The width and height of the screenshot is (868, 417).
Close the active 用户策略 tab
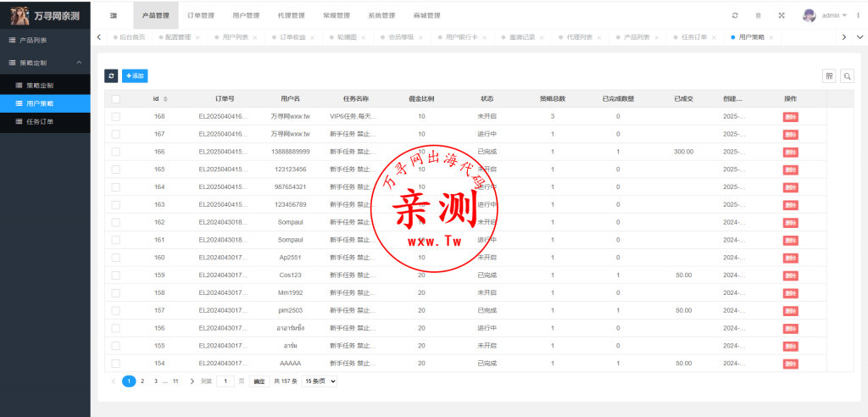point(771,37)
